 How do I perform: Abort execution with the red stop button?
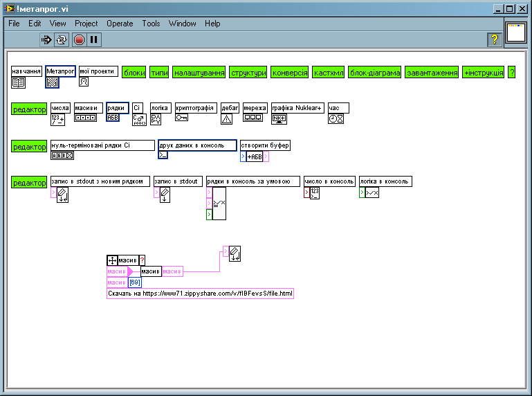(79, 39)
